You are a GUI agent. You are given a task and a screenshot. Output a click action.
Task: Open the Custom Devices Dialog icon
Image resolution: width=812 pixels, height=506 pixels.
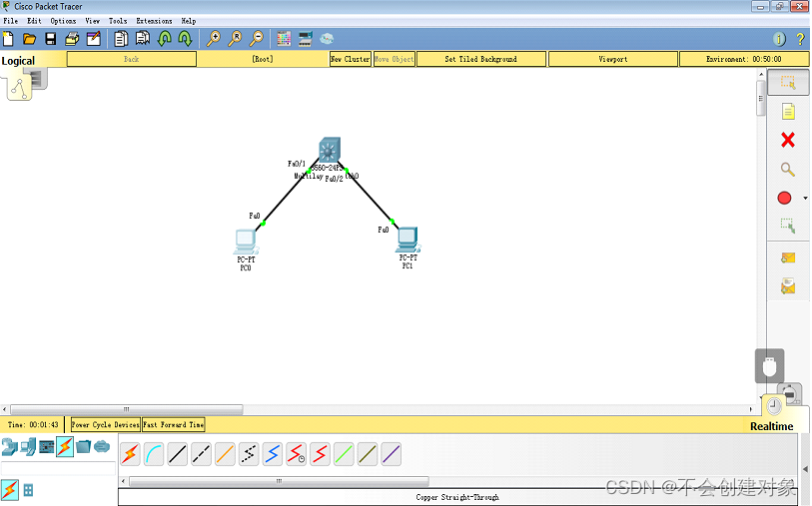click(x=305, y=39)
